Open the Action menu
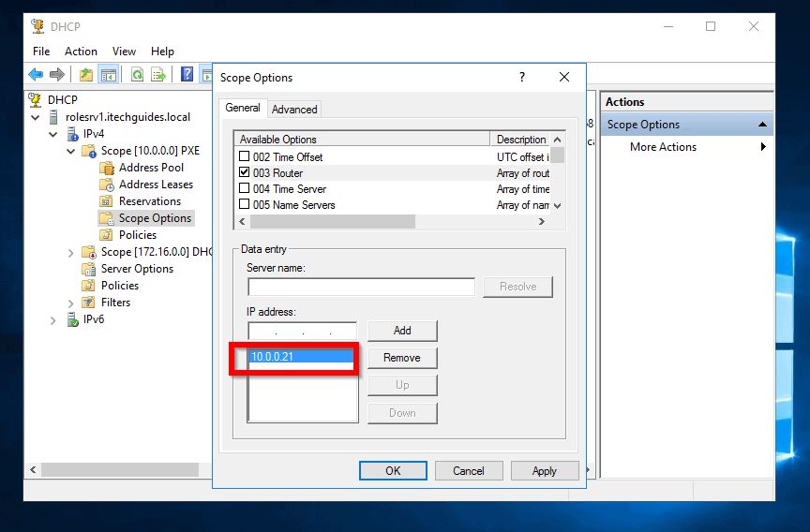 [x=81, y=52]
